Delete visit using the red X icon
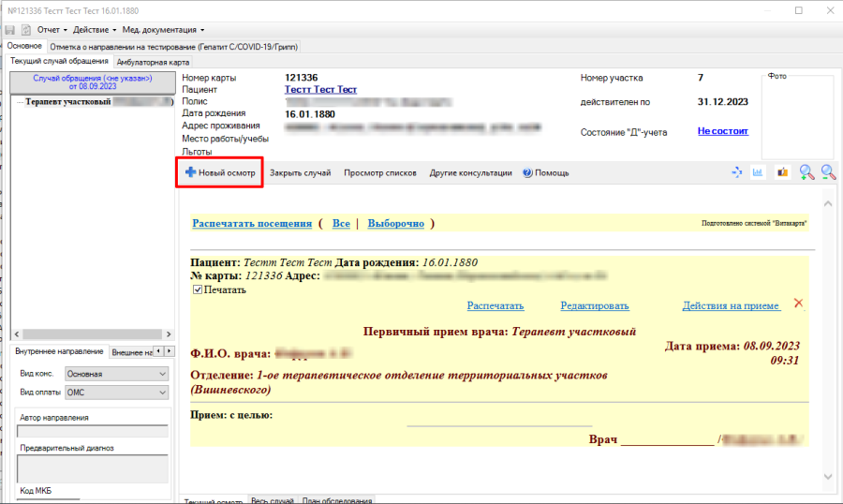 tap(798, 304)
